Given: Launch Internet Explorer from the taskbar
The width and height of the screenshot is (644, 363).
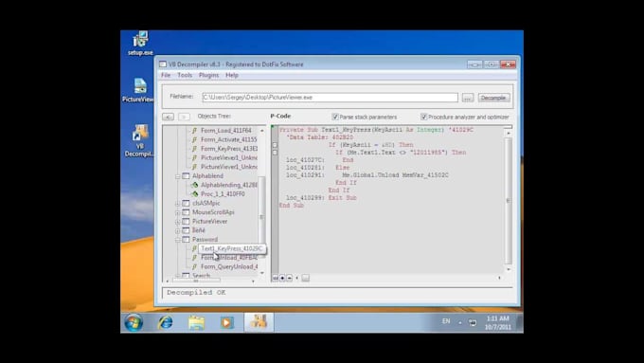Looking at the screenshot, I should point(166,322).
